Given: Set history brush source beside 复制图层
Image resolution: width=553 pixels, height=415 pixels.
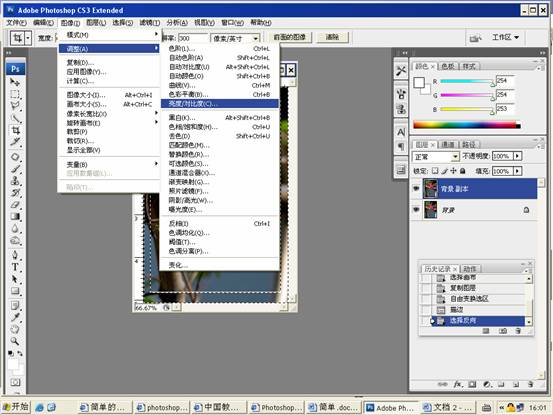Looking at the screenshot, I should click(x=426, y=288).
